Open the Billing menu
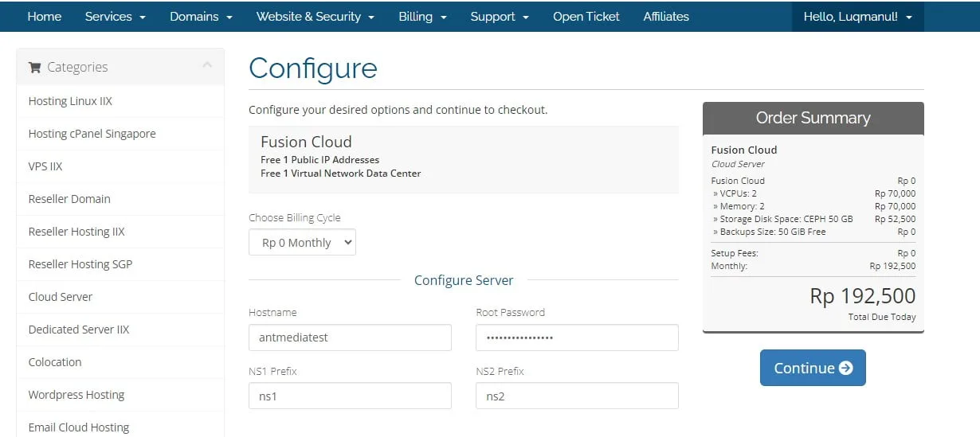The height and width of the screenshot is (437, 980). [x=422, y=16]
